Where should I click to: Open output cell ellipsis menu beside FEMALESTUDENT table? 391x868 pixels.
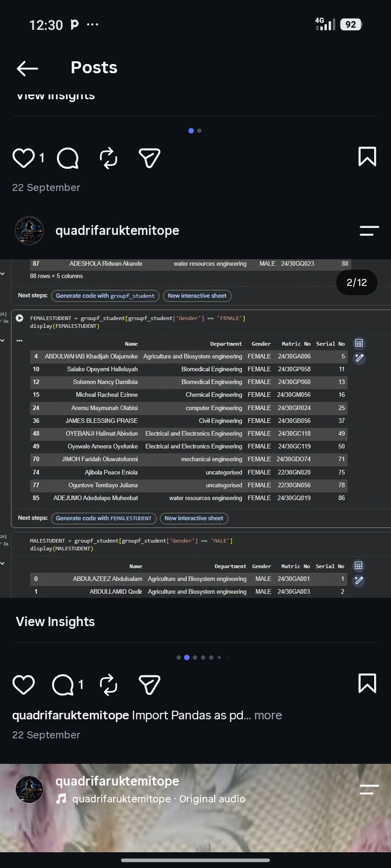(20, 341)
